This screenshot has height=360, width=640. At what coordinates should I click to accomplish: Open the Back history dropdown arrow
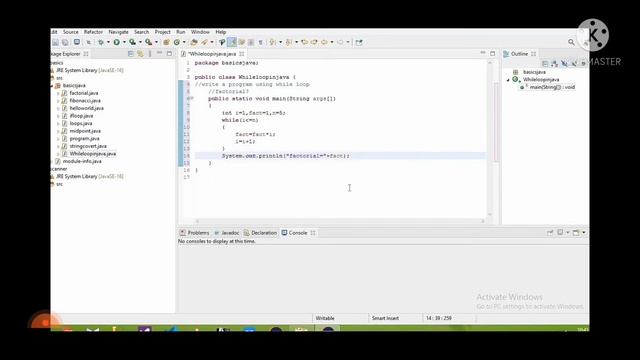(x=332, y=42)
